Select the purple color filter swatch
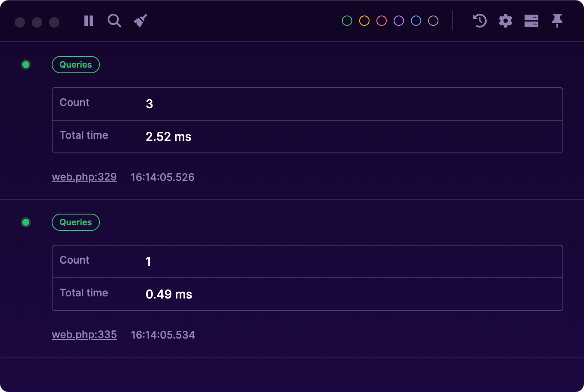 [x=398, y=20]
